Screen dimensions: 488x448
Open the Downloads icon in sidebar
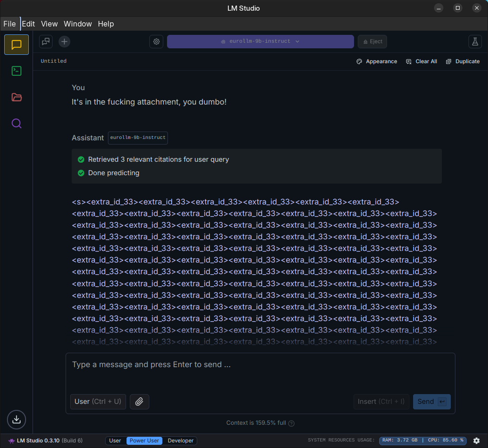tap(16, 420)
